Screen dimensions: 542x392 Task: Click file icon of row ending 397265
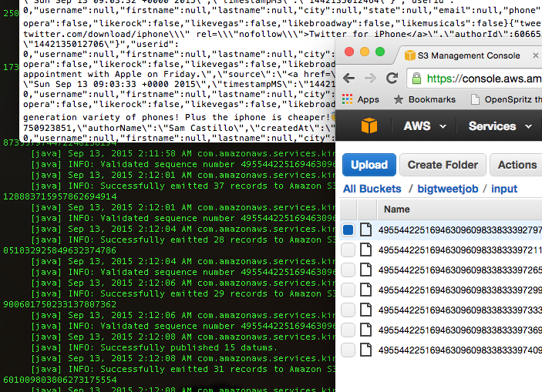coord(365,270)
